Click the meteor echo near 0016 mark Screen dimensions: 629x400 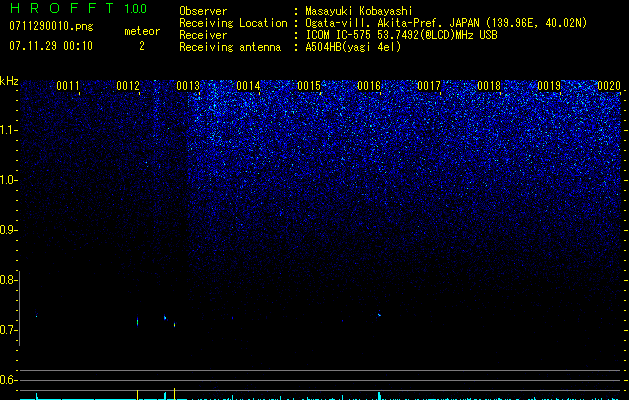pos(379,315)
